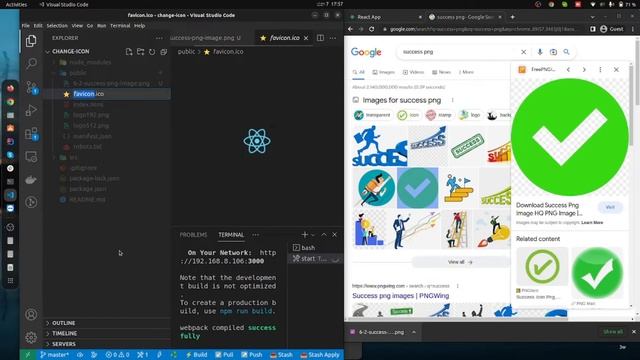Add a new terminal with plus icon
640x360 pixels.
pyautogui.click(x=304, y=235)
